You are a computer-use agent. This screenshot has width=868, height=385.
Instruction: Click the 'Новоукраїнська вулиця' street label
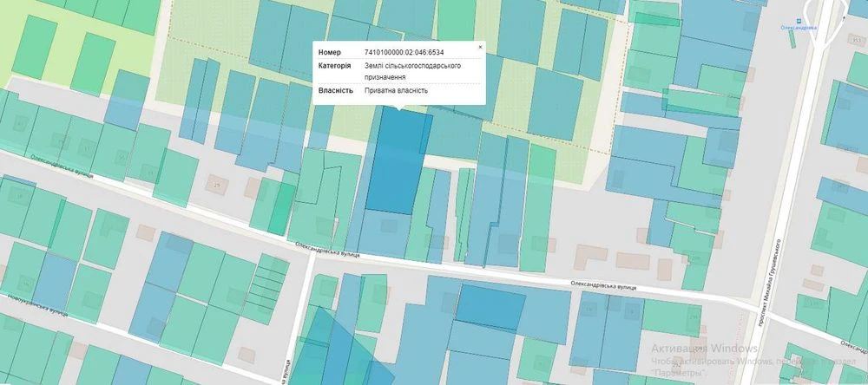pos(37,304)
